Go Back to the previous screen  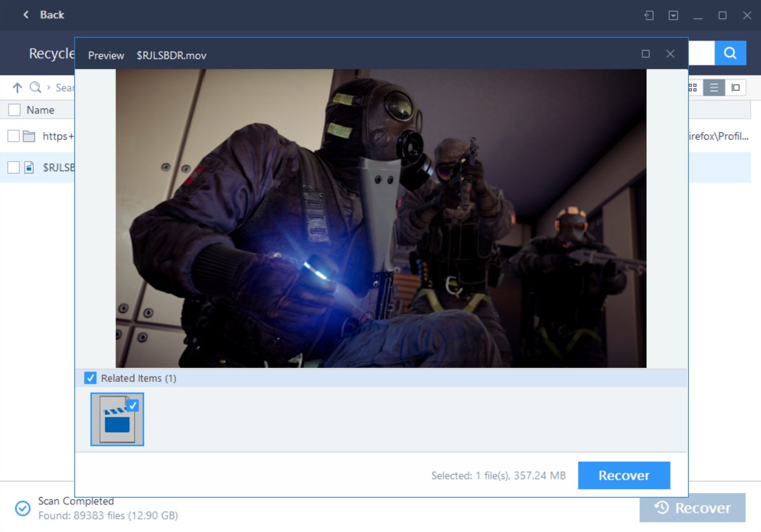tap(44, 15)
